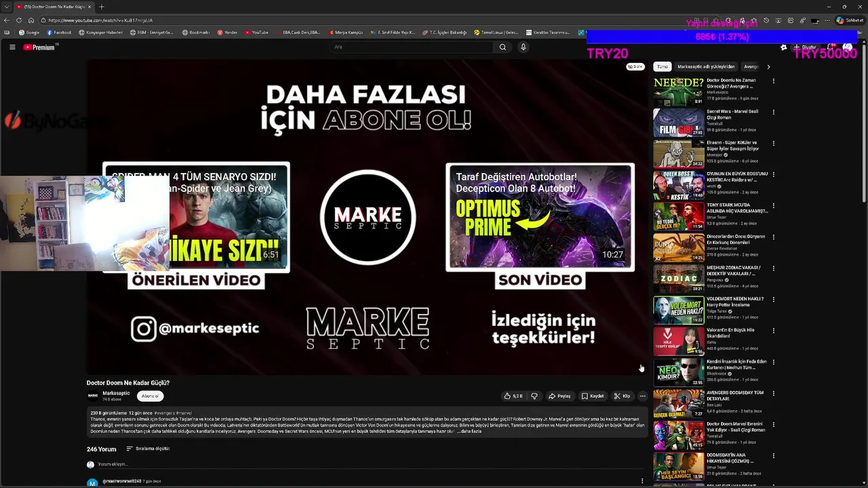Show more filter chips with right arrow

click(768, 66)
